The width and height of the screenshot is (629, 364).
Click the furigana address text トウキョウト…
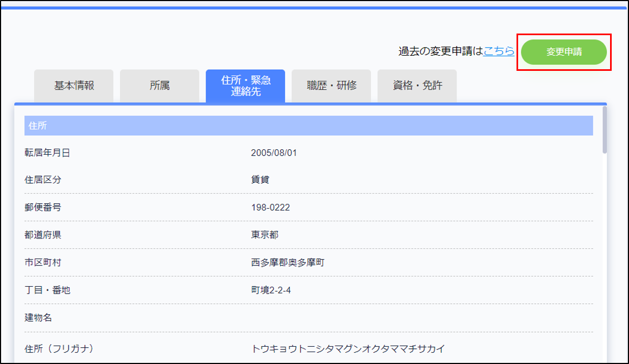(x=348, y=348)
